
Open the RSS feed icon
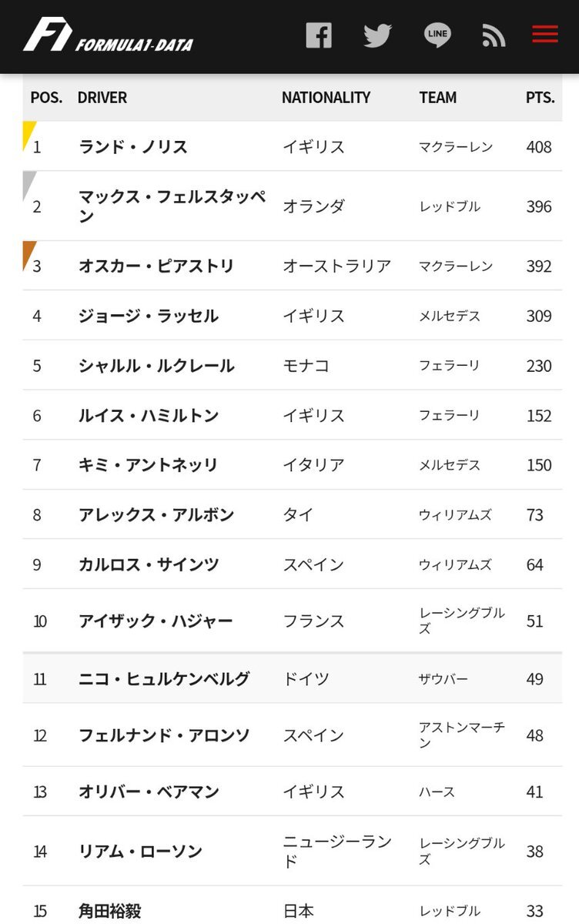click(x=494, y=35)
